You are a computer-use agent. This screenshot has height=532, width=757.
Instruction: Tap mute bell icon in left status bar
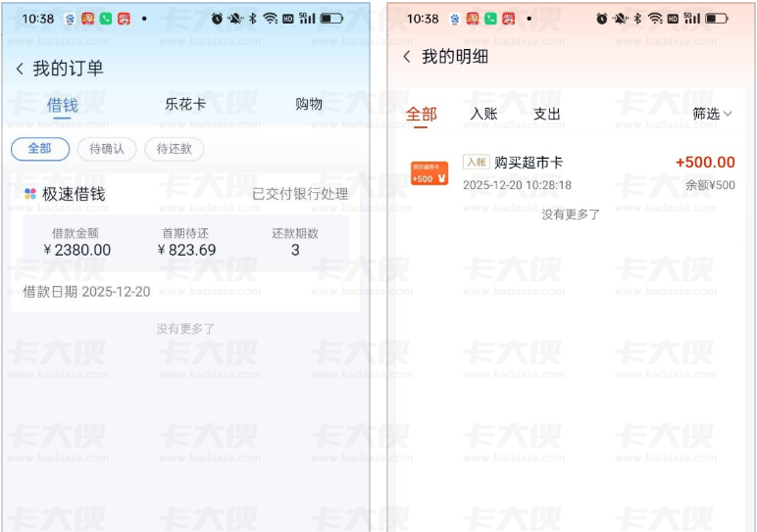(x=235, y=19)
